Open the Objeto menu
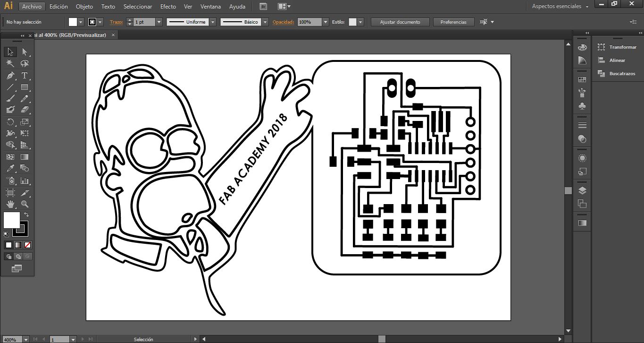This screenshot has height=343, width=644. pyautogui.click(x=84, y=7)
